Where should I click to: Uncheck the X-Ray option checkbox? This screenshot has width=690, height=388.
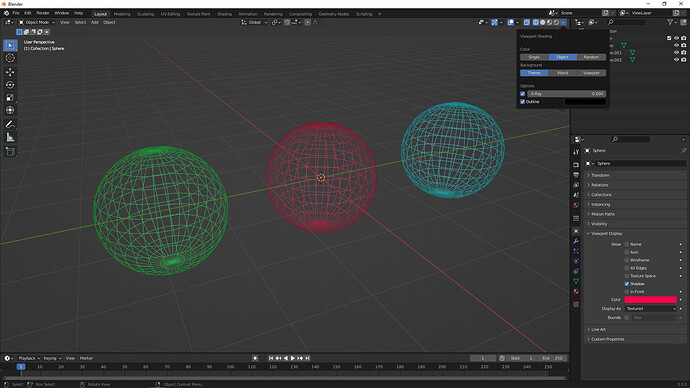tap(523, 94)
